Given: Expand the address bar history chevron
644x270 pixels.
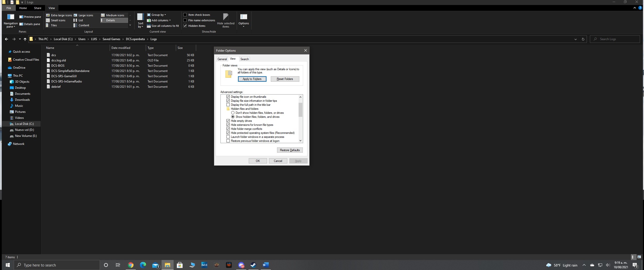Looking at the screenshot, I should click(575, 39).
